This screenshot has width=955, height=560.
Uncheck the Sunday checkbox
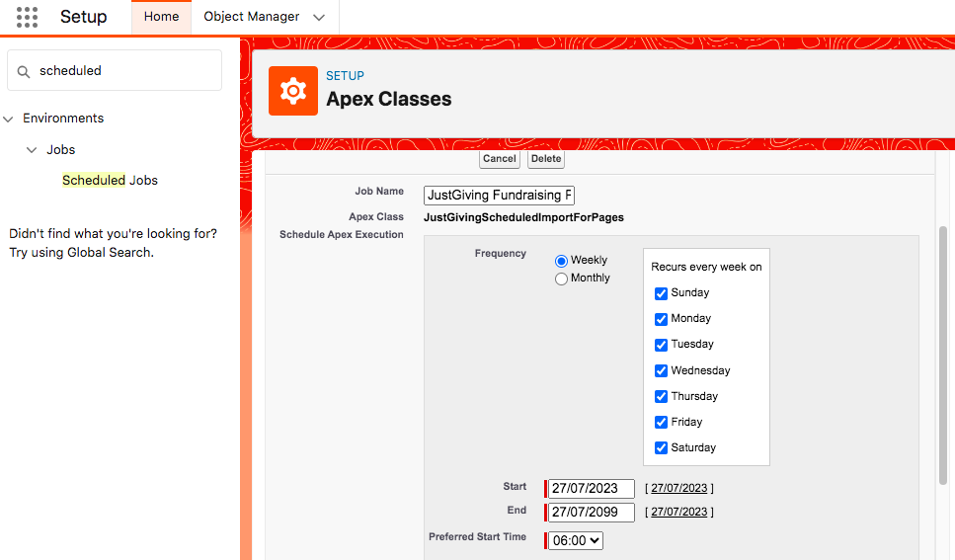tap(661, 293)
